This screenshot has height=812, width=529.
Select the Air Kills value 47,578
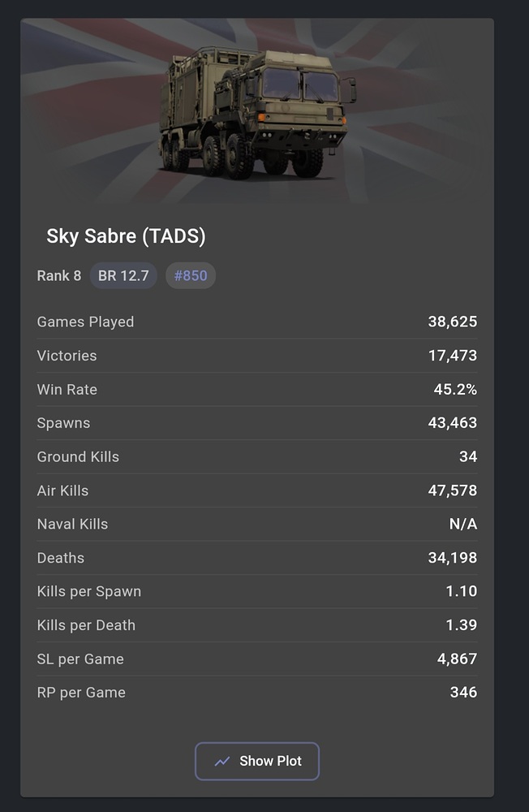(x=453, y=490)
